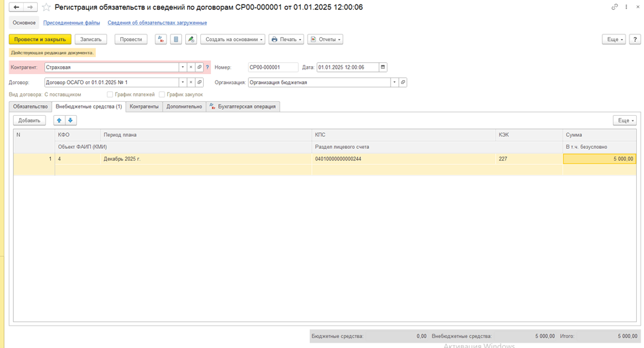Select the Сумма cell 5 000,00 in row 1
Viewport: 644px width, 348px height.
tap(599, 159)
